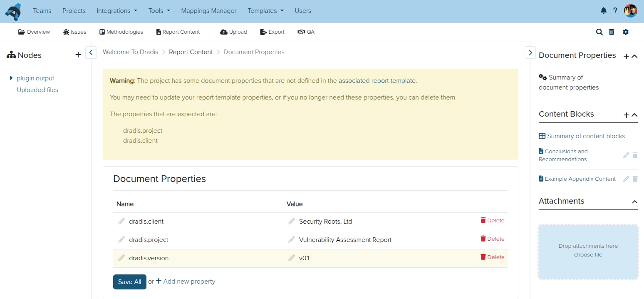
Task: Open Mappings Manager in navigation
Action: pyautogui.click(x=209, y=11)
